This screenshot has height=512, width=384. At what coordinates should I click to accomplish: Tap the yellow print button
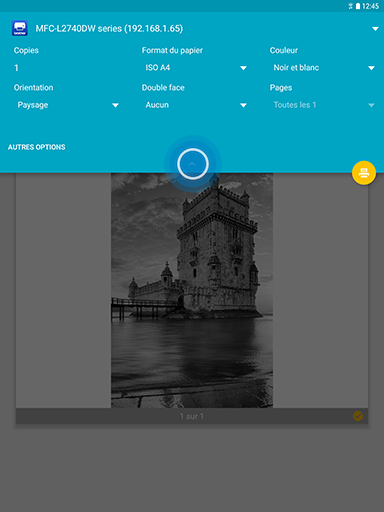(x=364, y=173)
